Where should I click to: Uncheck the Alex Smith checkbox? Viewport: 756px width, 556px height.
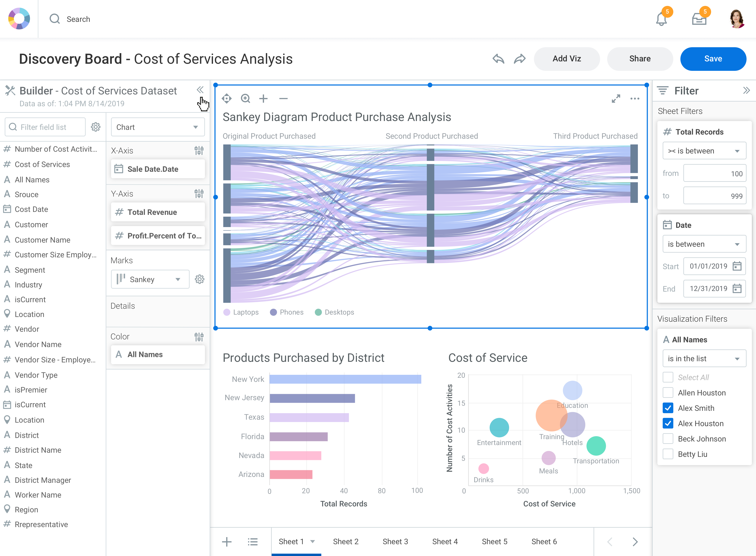(x=668, y=408)
